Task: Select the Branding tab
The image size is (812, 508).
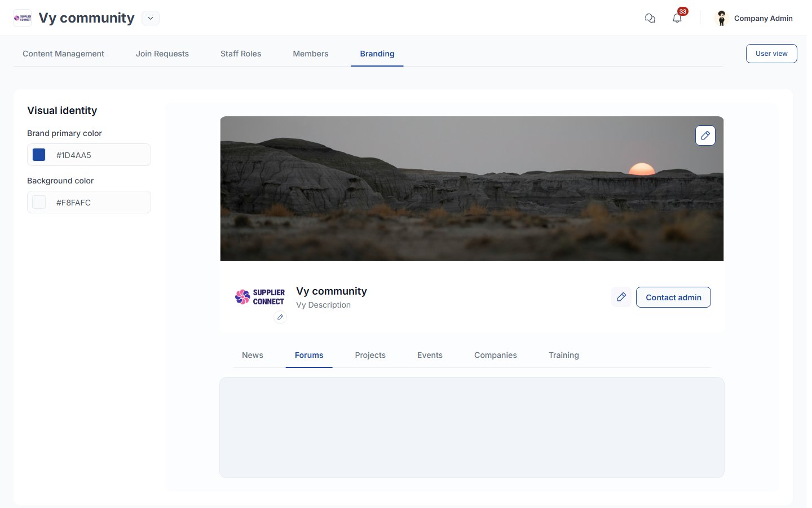Action: (377, 54)
